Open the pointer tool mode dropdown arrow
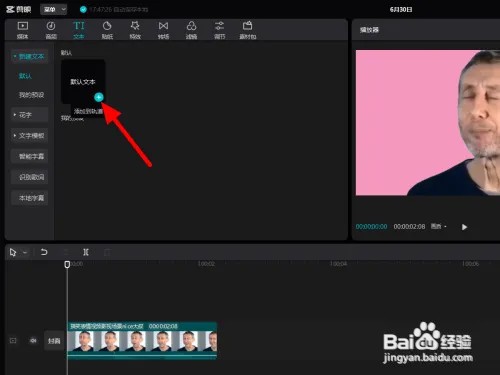The height and width of the screenshot is (375, 500). [x=25, y=253]
